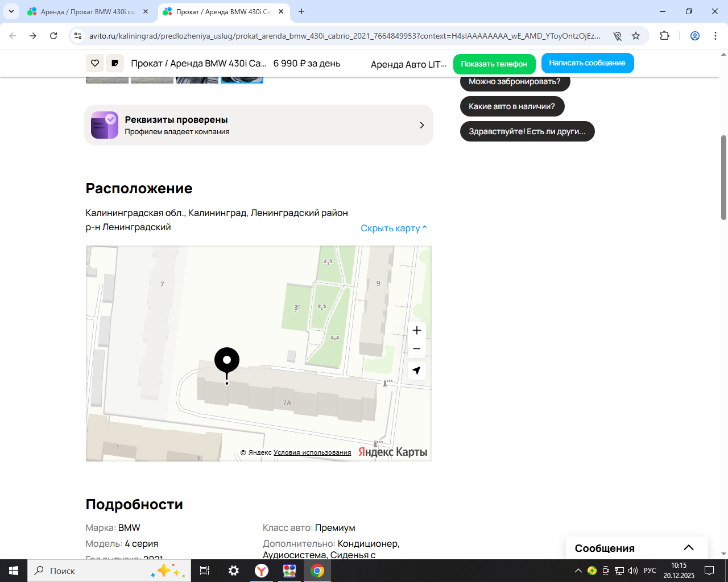Expand the Реквизиты проверены card arrow
Viewport: 728px width, 582px height.
[x=421, y=125]
